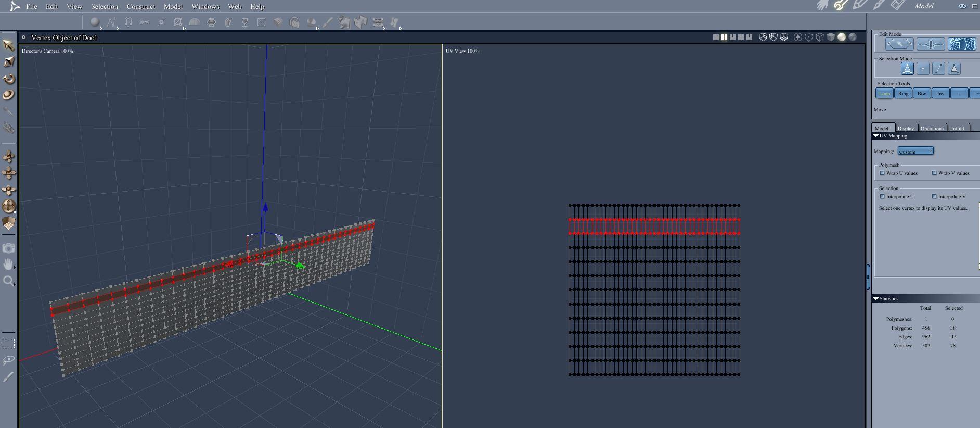Switch to the Operations tab

932,128
